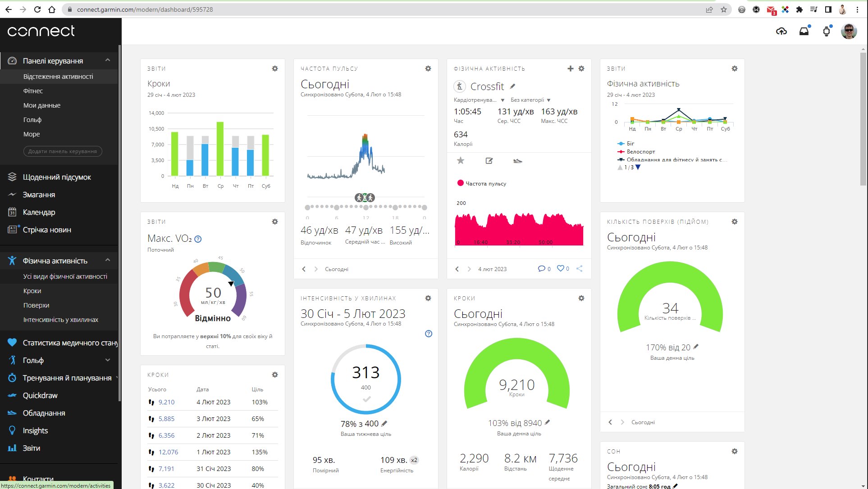Like the activity using heart icon
Image resolution: width=868 pixels, height=489 pixels.
pyautogui.click(x=560, y=269)
